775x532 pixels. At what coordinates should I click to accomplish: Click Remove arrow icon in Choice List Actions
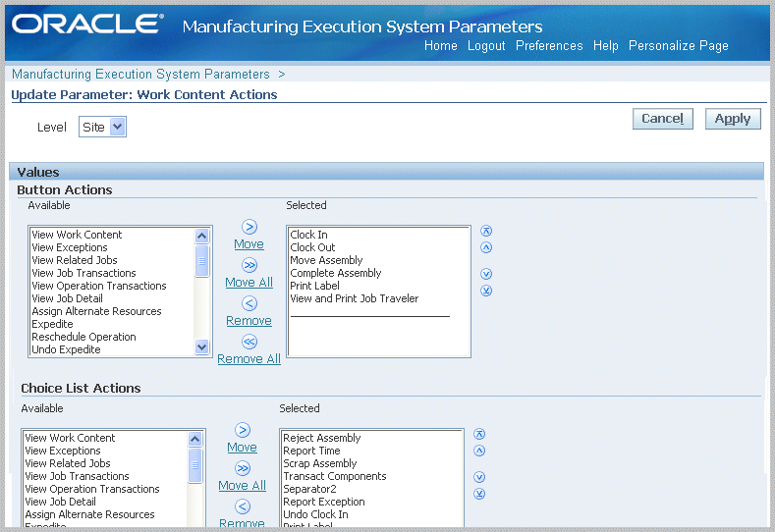coord(243,506)
